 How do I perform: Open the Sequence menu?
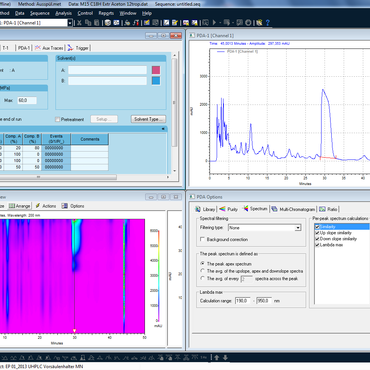click(x=40, y=13)
